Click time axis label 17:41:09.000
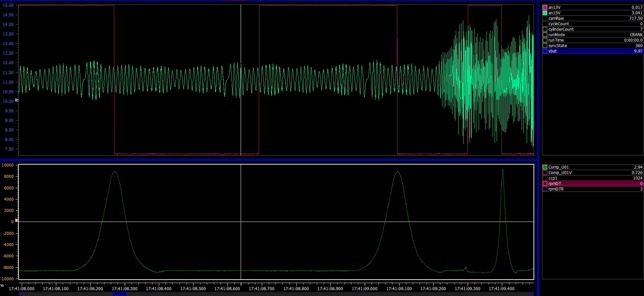Viewport: 644px width, 296px height. [x=364, y=289]
